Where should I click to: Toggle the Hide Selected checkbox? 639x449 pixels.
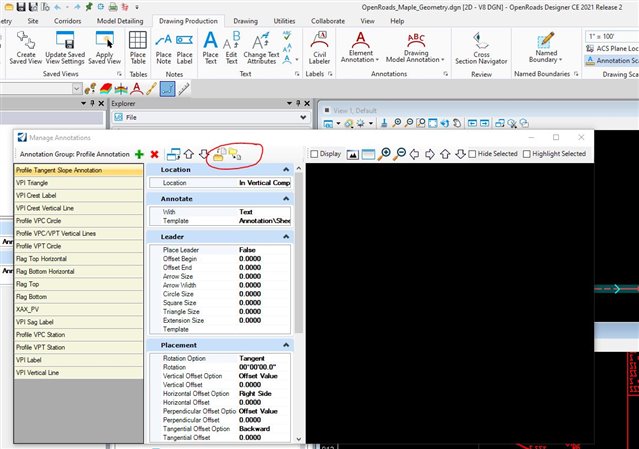pos(472,154)
